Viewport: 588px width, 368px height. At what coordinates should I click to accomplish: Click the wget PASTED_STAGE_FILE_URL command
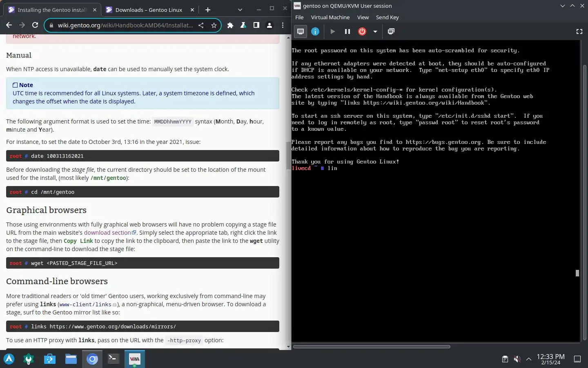click(x=74, y=263)
